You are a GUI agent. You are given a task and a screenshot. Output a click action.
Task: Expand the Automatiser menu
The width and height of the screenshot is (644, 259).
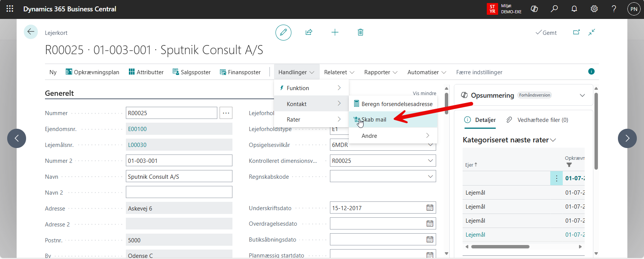coord(427,72)
